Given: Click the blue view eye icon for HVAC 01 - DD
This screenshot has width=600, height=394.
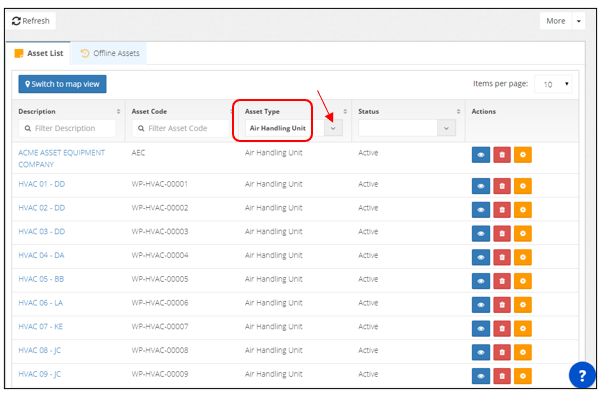Looking at the screenshot, I should tap(481, 186).
